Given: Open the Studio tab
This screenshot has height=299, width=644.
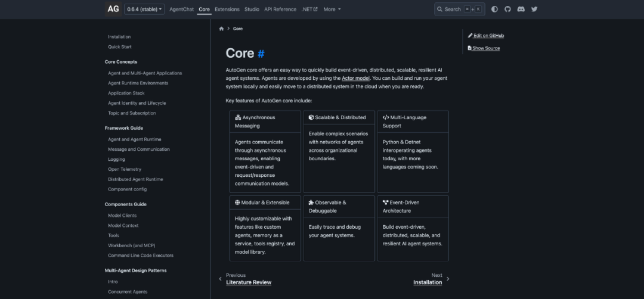Looking at the screenshot, I should coord(252,9).
